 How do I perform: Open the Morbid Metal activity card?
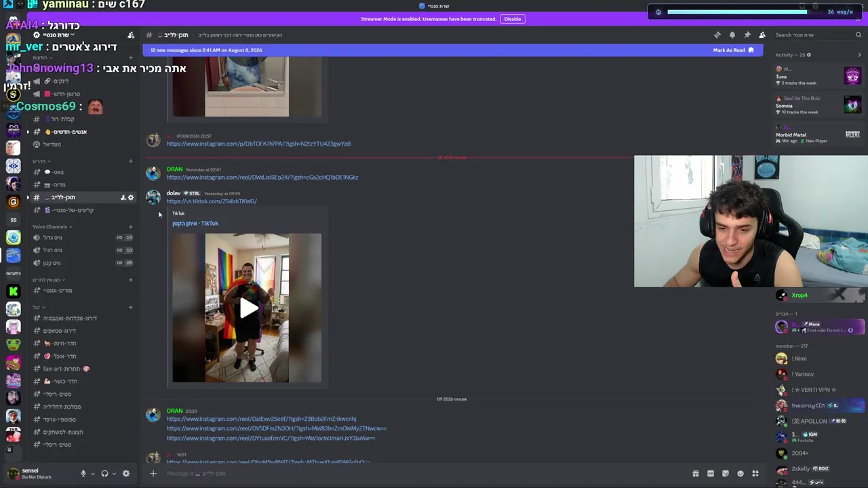tap(818, 134)
